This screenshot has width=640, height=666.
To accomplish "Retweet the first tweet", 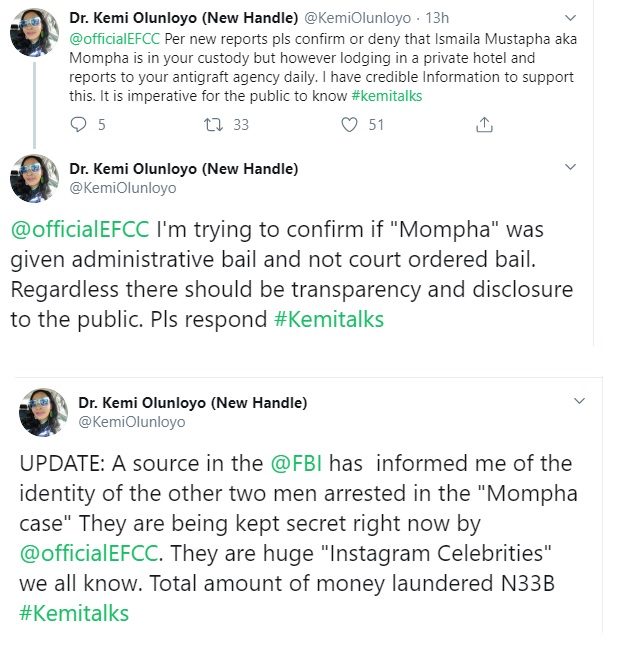I will pos(210,125).
